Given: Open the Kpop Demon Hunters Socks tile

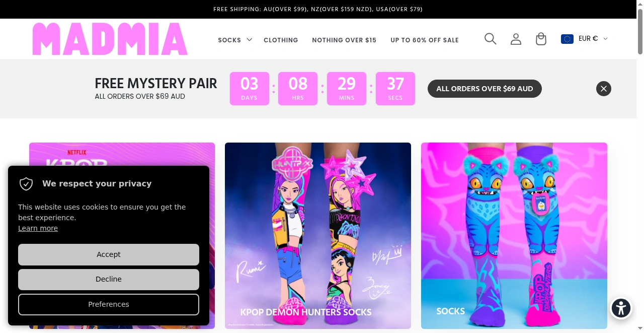Looking at the screenshot, I should pyautogui.click(x=318, y=236).
